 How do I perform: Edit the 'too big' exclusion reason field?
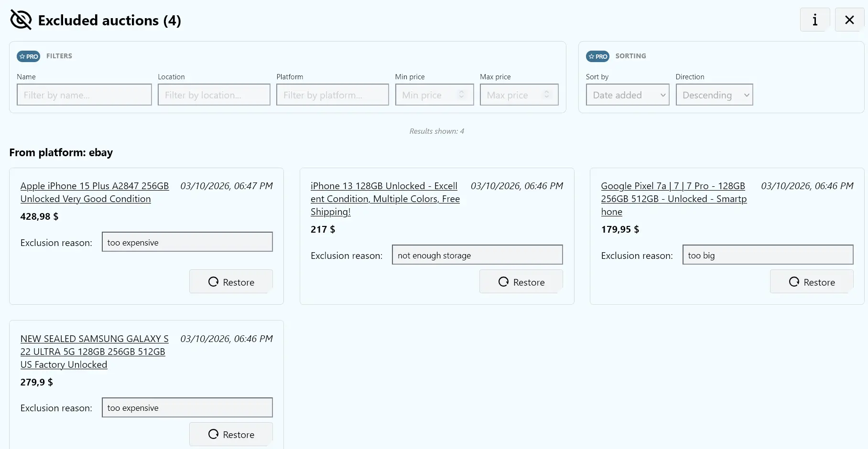767,255
